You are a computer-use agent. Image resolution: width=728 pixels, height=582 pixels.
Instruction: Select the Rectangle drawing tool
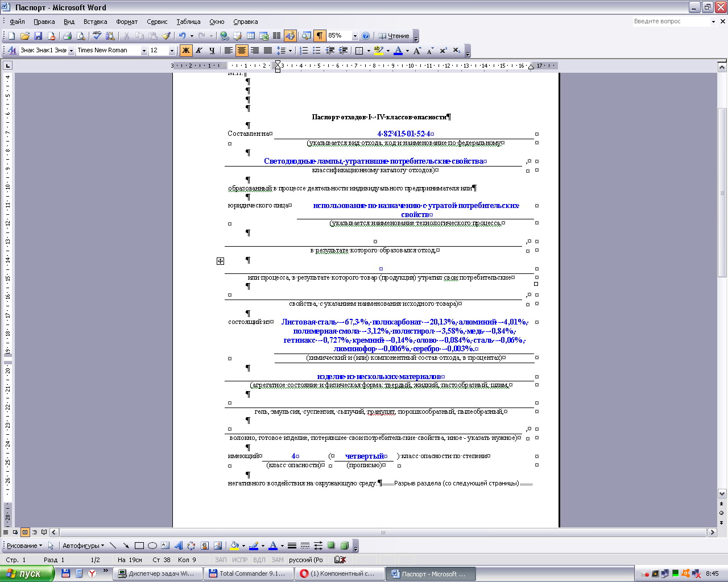[139, 546]
